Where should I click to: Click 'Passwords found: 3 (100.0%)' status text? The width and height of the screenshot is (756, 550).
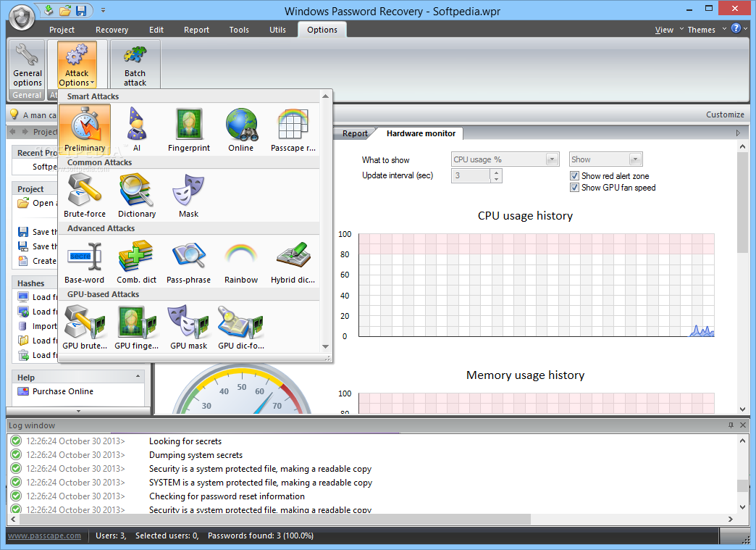[x=261, y=536]
